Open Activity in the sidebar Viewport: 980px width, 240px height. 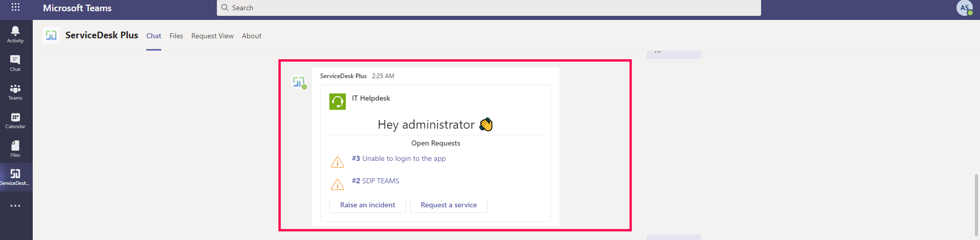(x=15, y=34)
